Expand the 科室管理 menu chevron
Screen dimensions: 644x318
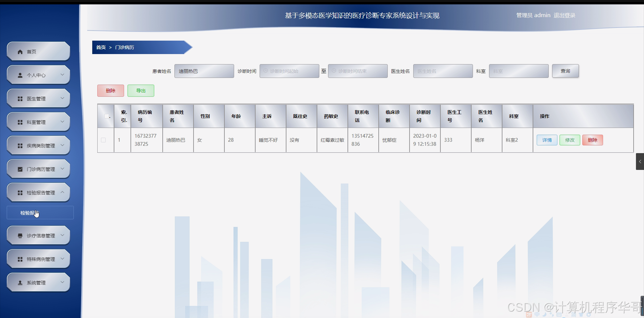point(62,122)
